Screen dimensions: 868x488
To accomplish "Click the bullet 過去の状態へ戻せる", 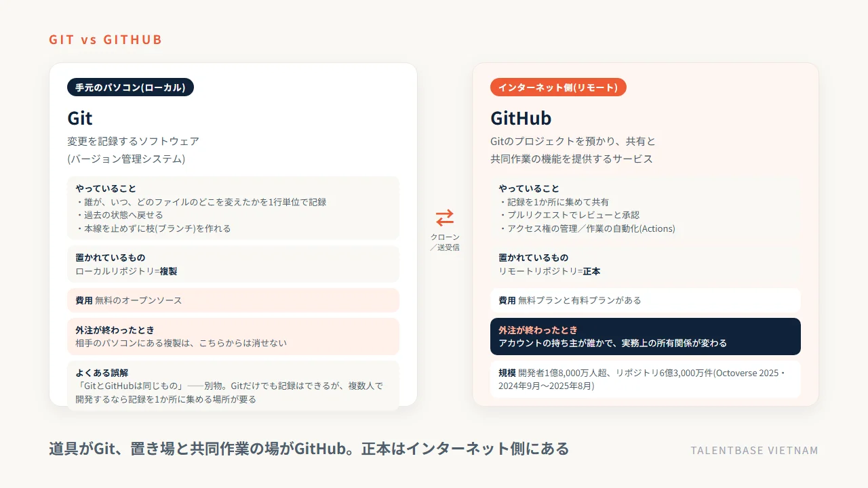I will click(119, 215).
